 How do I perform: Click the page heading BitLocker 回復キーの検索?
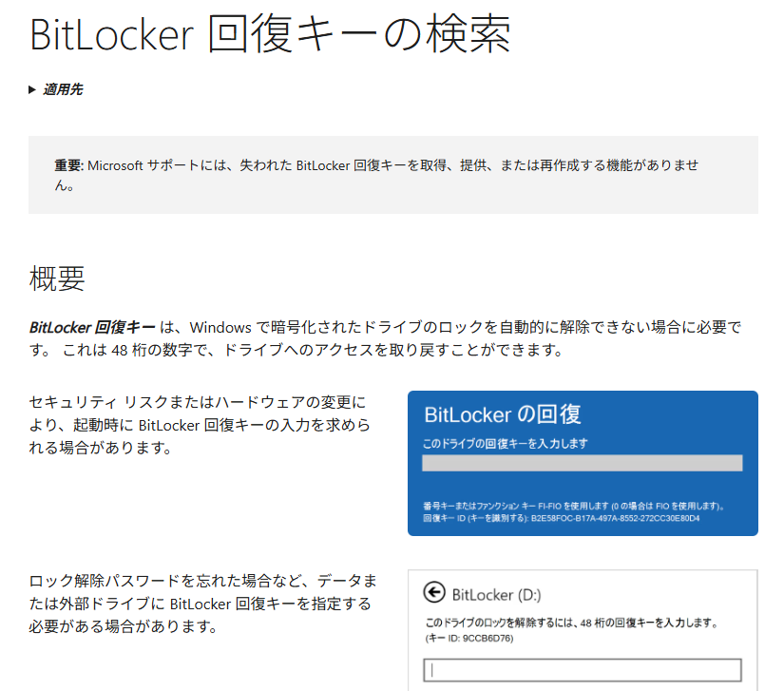[270, 34]
